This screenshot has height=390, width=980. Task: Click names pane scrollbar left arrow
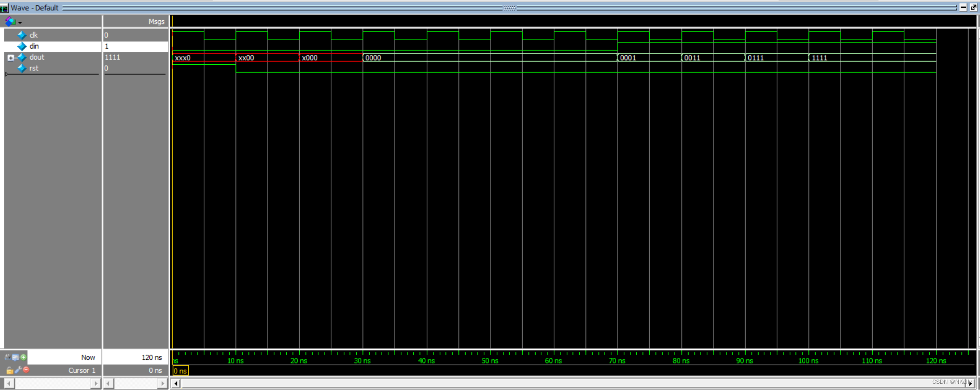[x=9, y=383]
